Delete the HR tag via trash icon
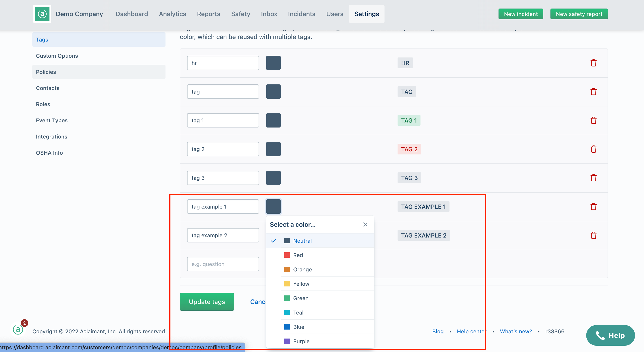644x352 pixels. click(594, 63)
